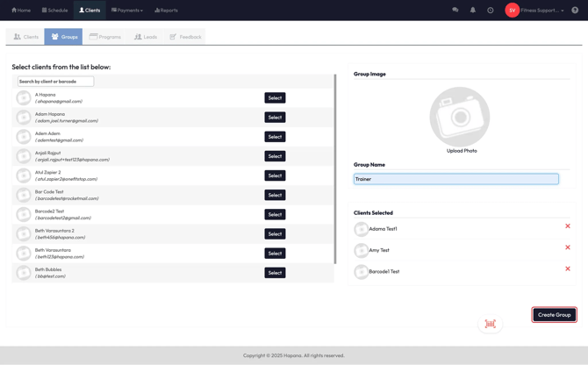588x365 pixels.
Task: Click the Group Name text field
Action: (455, 179)
